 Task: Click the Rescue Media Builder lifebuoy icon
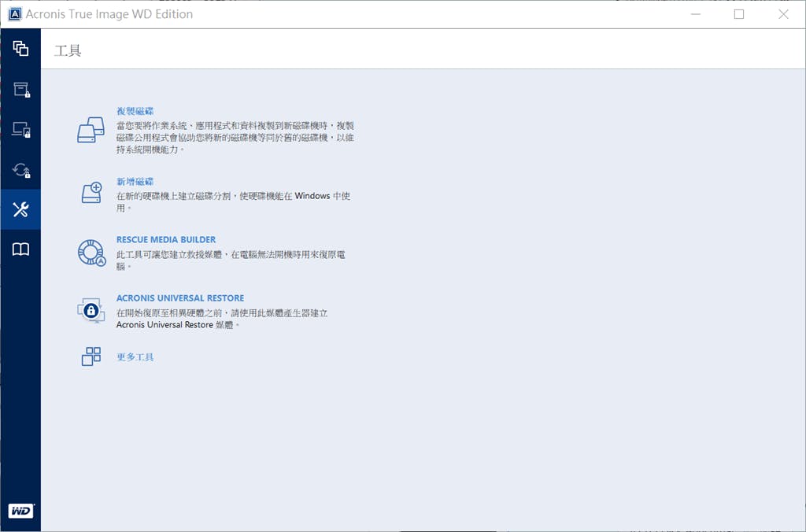click(91, 253)
